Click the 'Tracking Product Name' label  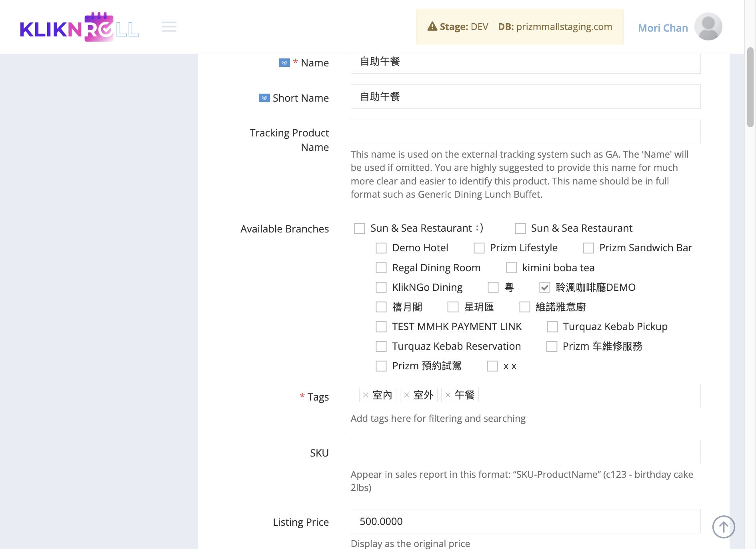289,140
